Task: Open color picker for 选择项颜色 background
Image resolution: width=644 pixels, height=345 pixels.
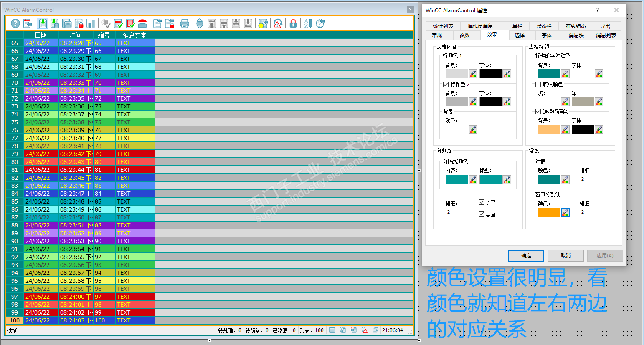Action: tap(565, 129)
